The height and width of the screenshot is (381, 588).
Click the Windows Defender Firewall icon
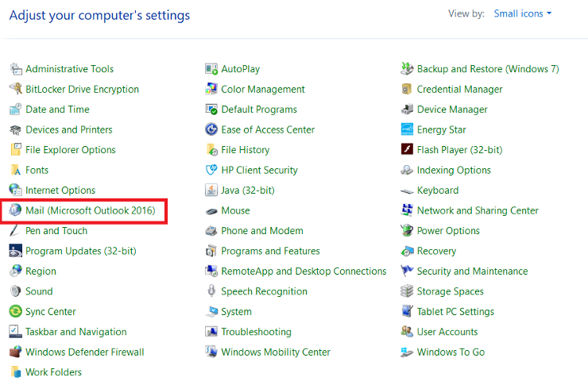[x=15, y=352]
